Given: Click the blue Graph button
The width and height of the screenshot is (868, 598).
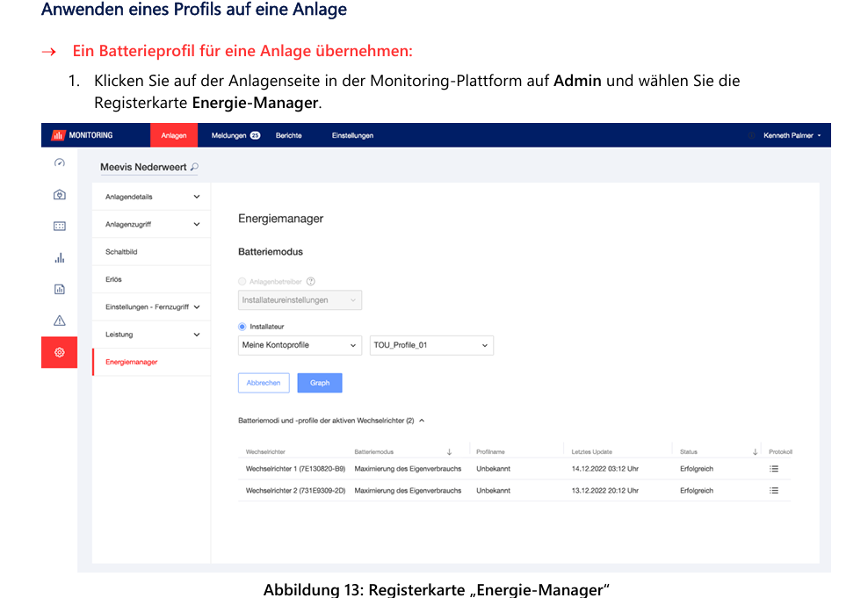Looking at the screenshot, I should 319,383.
